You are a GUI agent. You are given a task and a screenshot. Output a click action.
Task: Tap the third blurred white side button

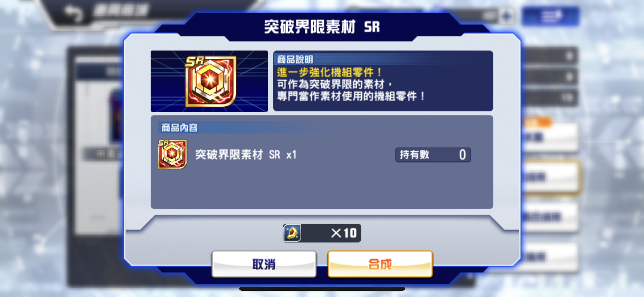pyautogui.click(x=550, y=217)
